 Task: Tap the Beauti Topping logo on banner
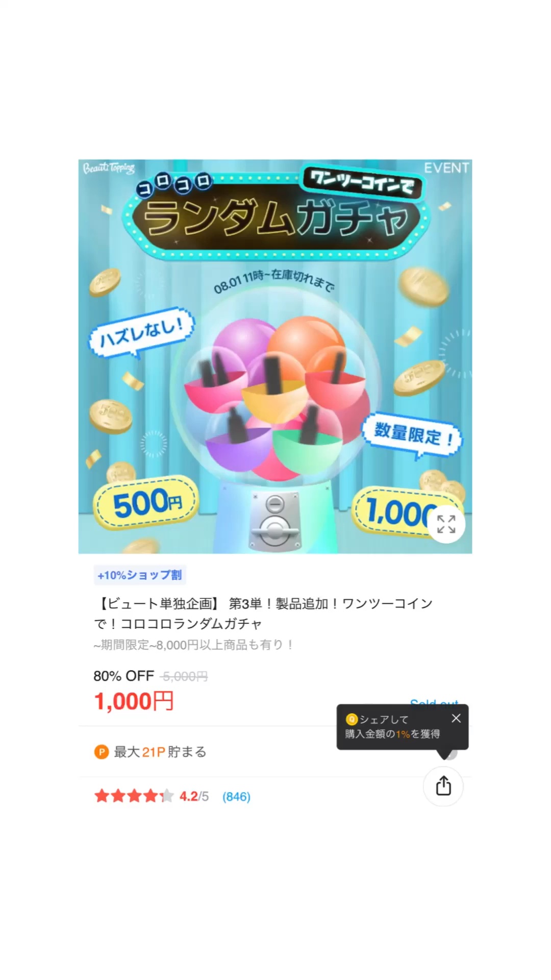tap(109, 168)
